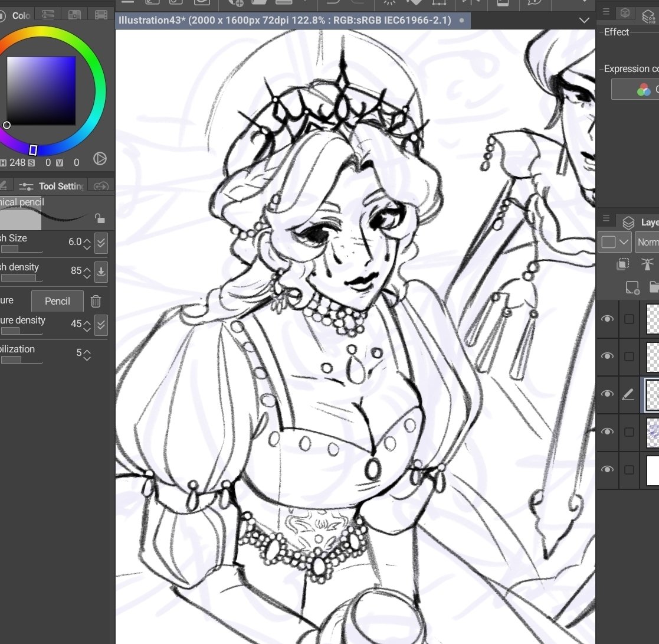Check the second layer's selection checkbox
Image resolution: width=659 pixels, height=644 pixels.
629,357
